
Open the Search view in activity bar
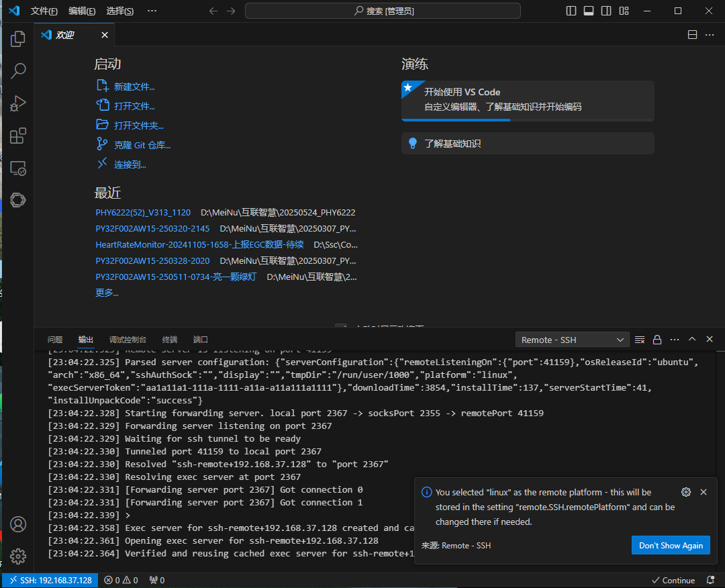click(x=17, y=70)
